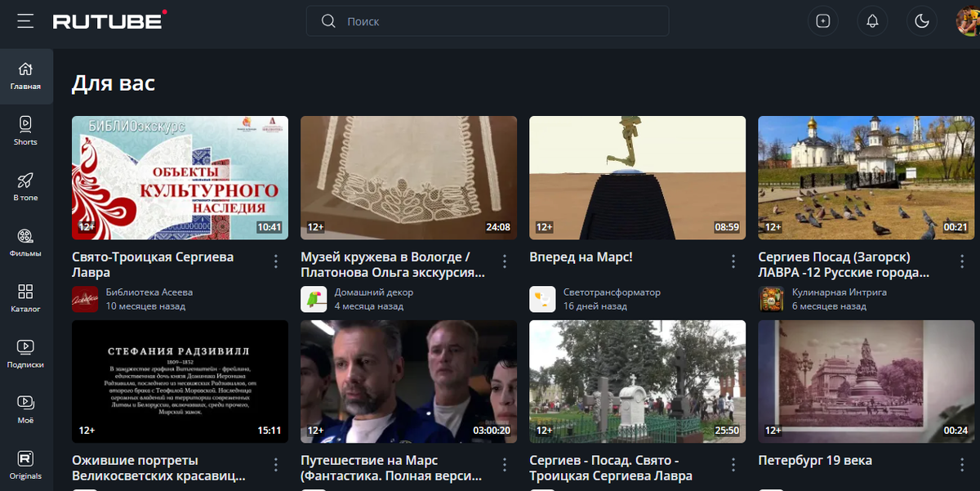This screenshot has height=491, width=980.
Task: Open the hamburger navigation menu
Action: click(25, 21)
